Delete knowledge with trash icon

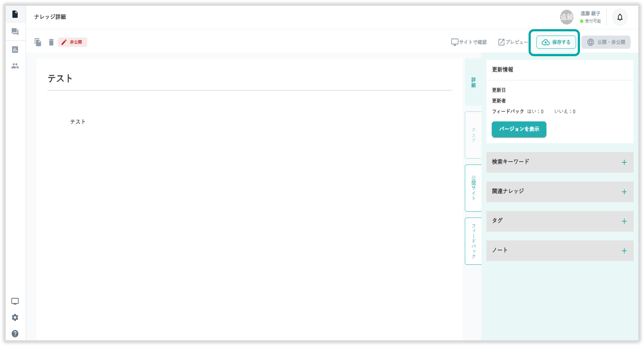[51, 42]
